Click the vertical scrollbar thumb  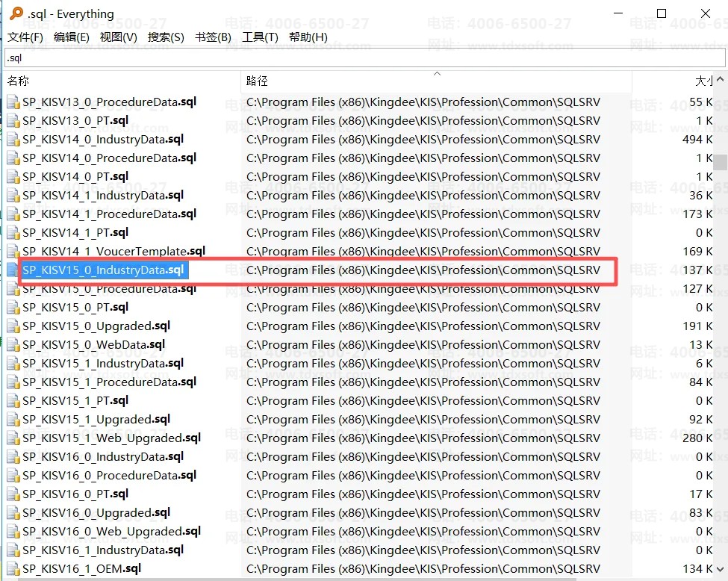[x=720, y=162]
